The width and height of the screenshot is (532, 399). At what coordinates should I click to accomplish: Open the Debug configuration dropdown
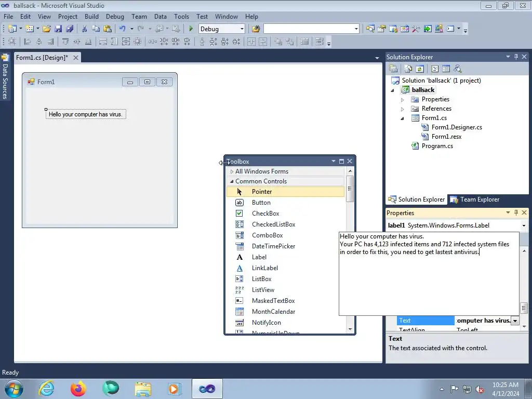click(x=242, y=29)
